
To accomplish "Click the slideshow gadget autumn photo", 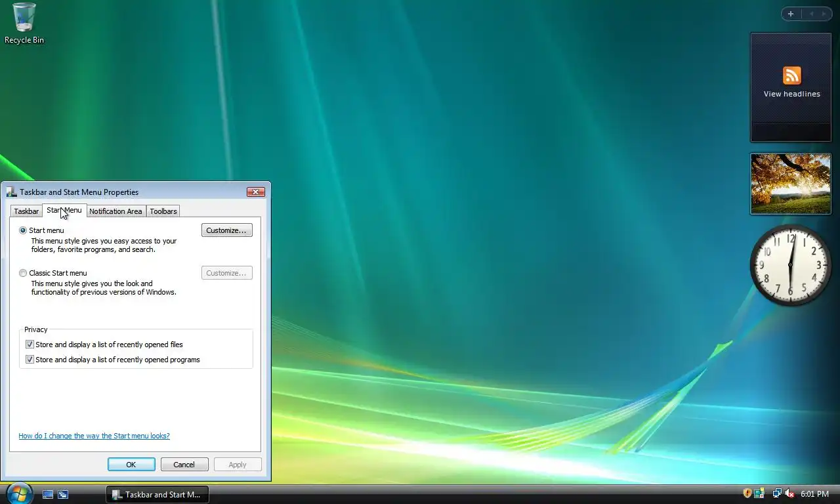I will [791, 184].
